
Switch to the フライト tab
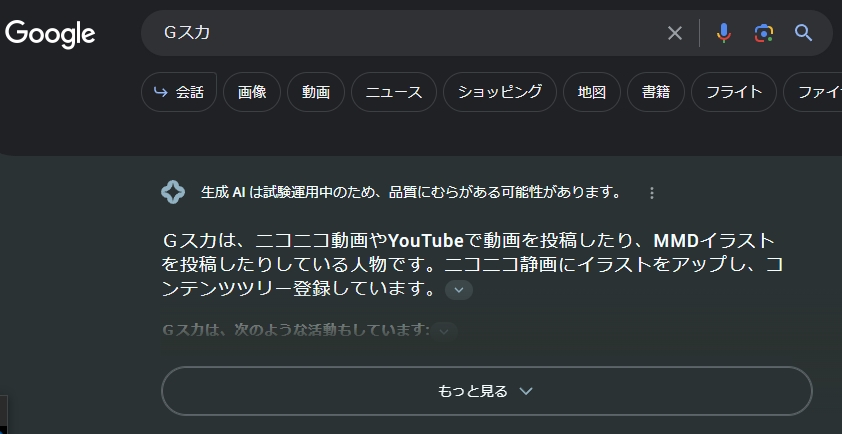(734, 92)
